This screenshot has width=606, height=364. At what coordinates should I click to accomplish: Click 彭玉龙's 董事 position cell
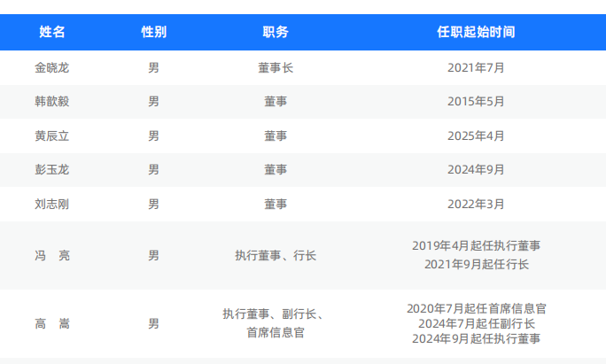pyautogui.click(x=276, y=169)
